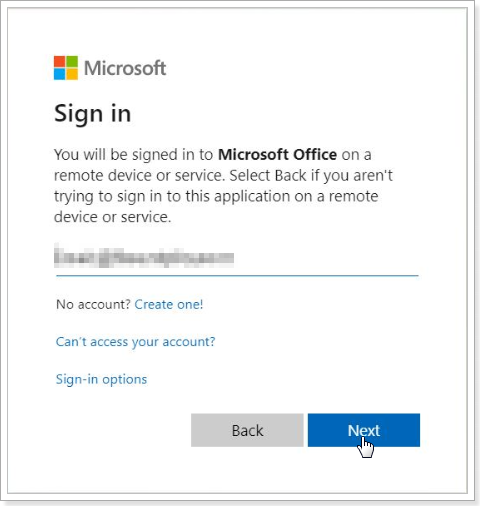480x506 pixels.
Task: Open 'Can't access your account?' link
Action: click(135, 342)
